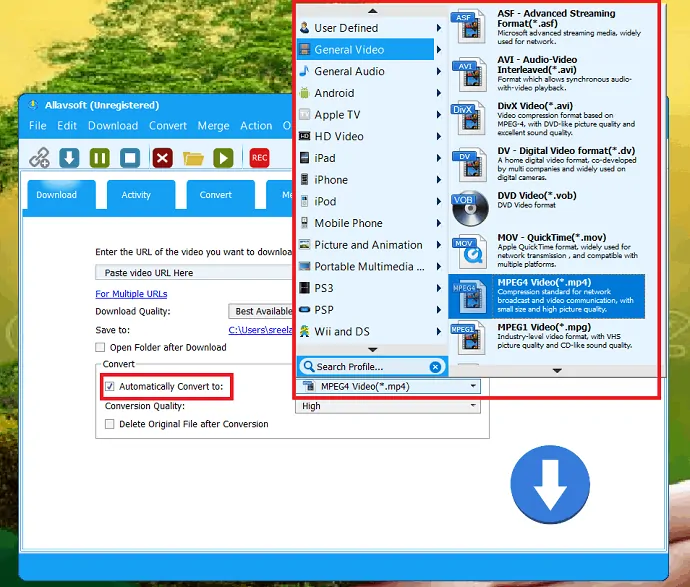
Task: Open the Merge menu
Action: [213, 126]
